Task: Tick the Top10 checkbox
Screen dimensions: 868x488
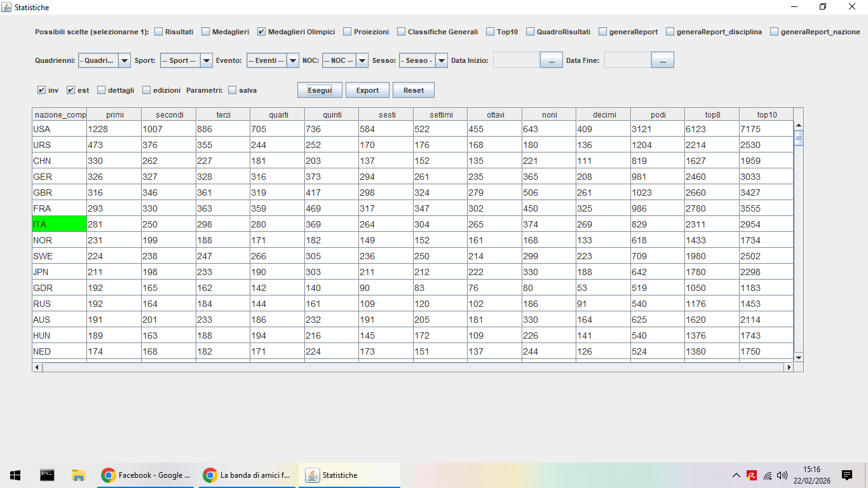Action: click(x=491, y=32)
